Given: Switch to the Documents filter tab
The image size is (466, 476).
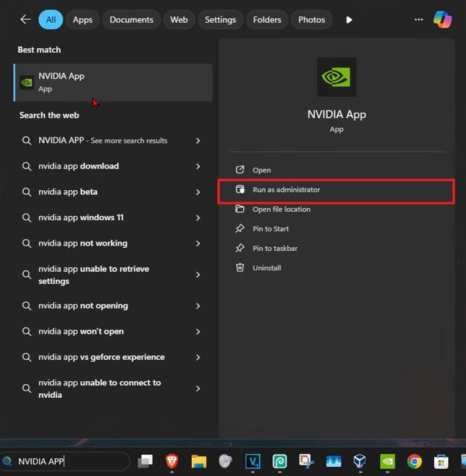Looking at the screenshot, I should [131, 20].
